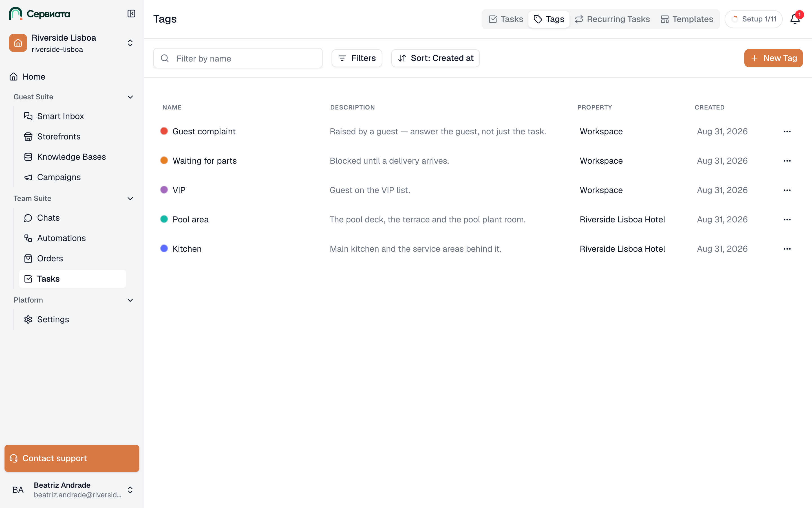This screenshot has height=508, width=812.
Task: Open Smart Inbox
Action: (x=72, y=116)
